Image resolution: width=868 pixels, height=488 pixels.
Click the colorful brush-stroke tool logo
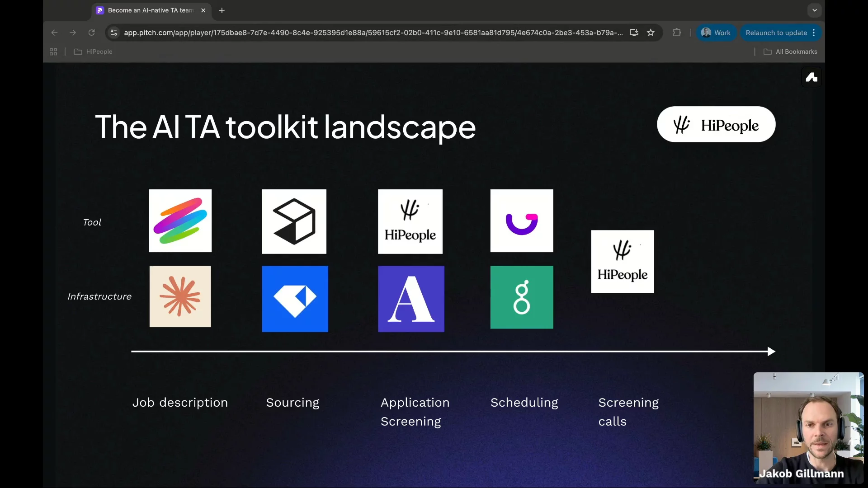[x=180, y=221]
